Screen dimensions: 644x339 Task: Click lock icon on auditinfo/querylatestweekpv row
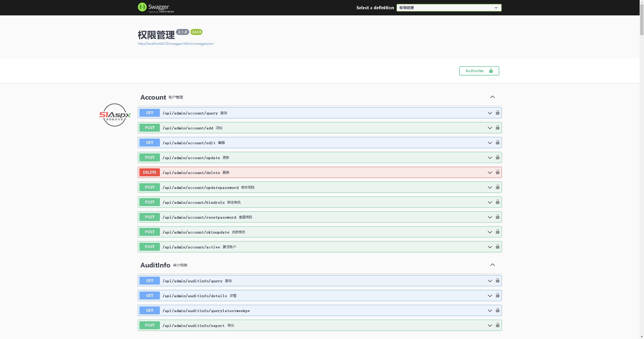click(x=497, y=310)
